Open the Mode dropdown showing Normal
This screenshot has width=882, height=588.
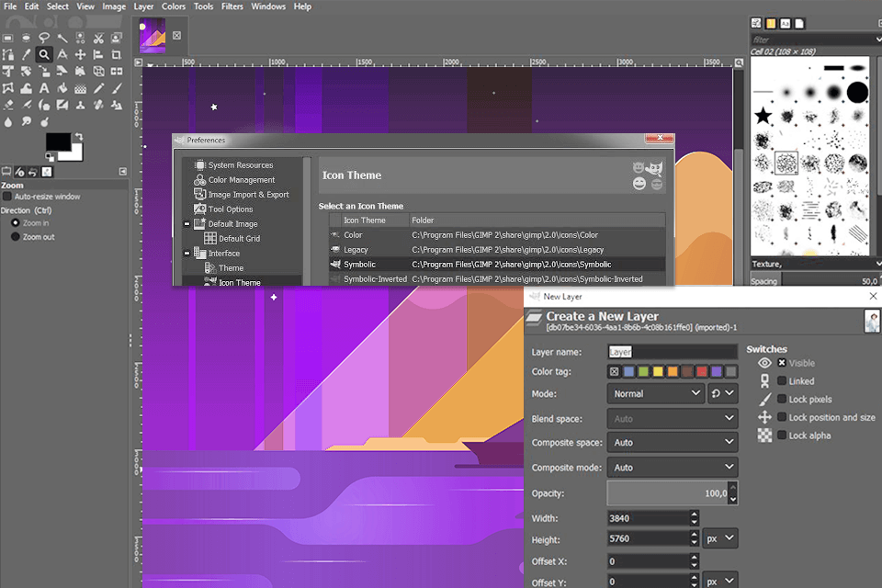pos(655,393)
